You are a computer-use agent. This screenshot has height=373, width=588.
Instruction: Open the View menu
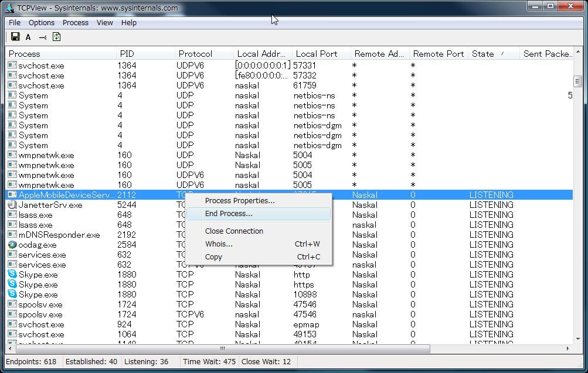coord(104,22)
